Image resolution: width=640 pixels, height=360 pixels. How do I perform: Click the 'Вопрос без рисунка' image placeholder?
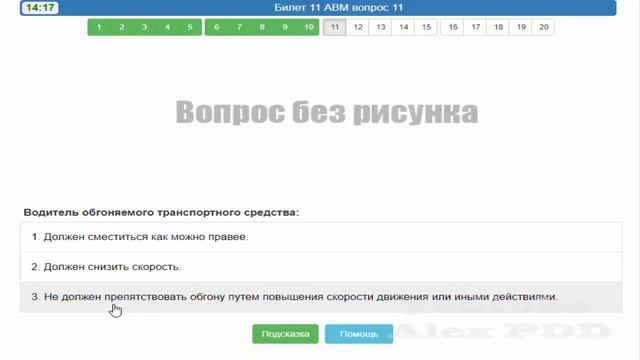tap(327, 112)
